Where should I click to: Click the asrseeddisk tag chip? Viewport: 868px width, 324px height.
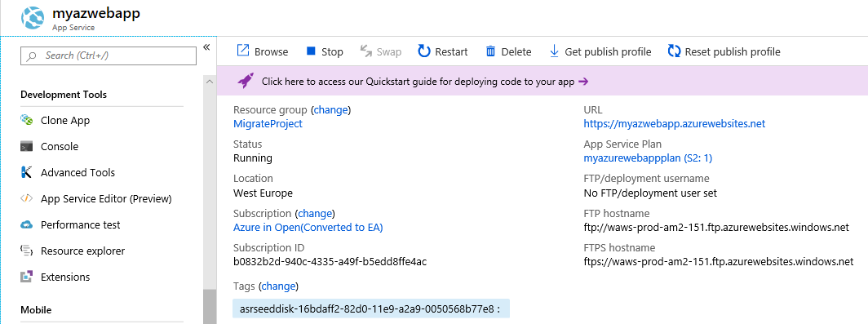[x=370, y=308]
